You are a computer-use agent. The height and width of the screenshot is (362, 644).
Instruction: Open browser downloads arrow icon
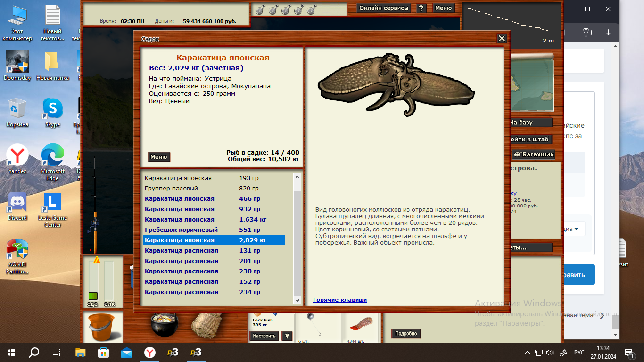(x=608, y=32)
